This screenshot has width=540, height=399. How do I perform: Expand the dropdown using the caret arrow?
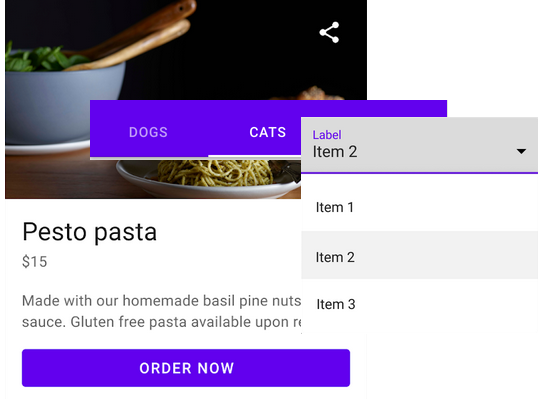click(x=521, y=151)
